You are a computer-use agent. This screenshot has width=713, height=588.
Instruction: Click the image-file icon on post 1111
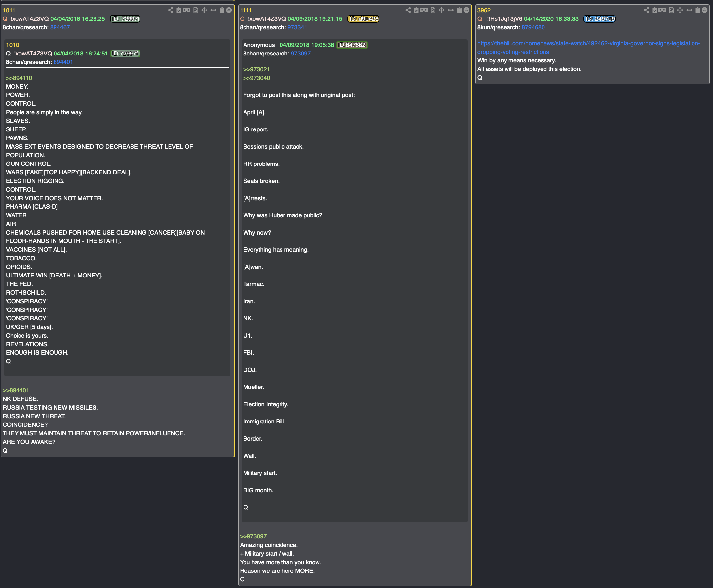tap(433, 10)
